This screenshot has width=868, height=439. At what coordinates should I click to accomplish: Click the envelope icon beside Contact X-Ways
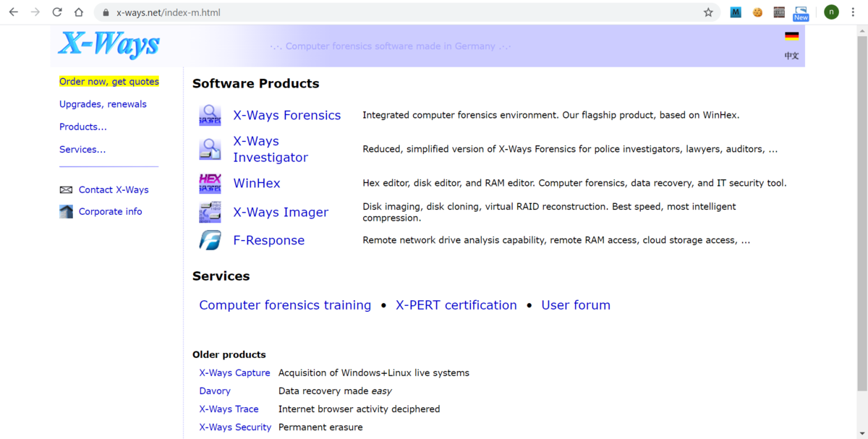click(x=66, y=190)
